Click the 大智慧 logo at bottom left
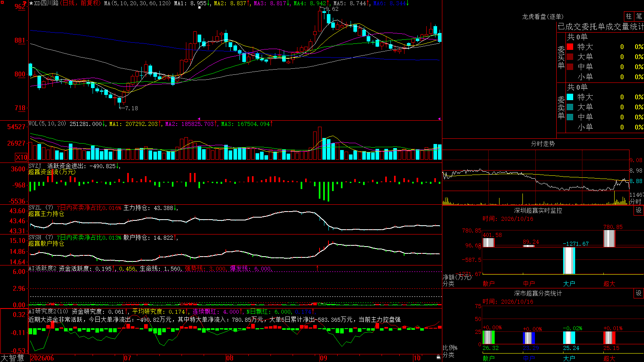Screen dimensions: 644x362 12,358
